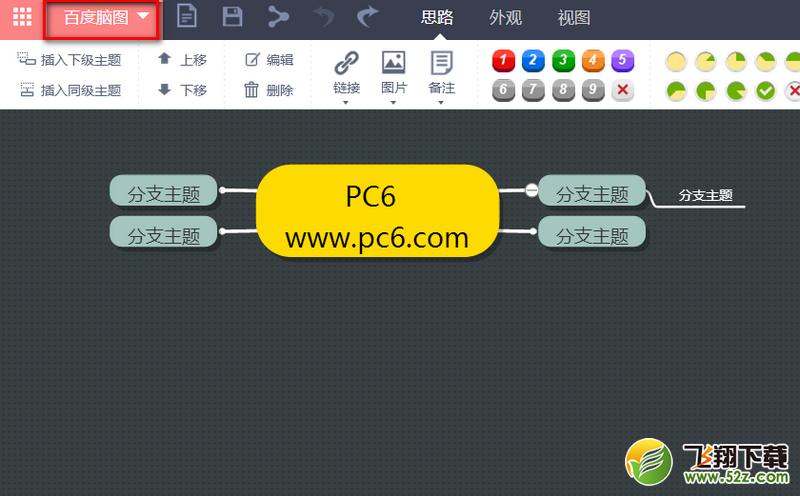Click the share icon
Screen dimensions: 800x496
(278, 17)
